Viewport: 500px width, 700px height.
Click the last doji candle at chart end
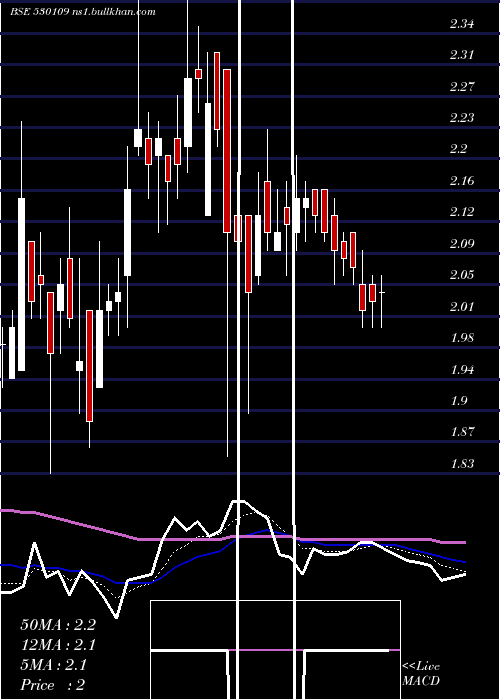point(382,301)
